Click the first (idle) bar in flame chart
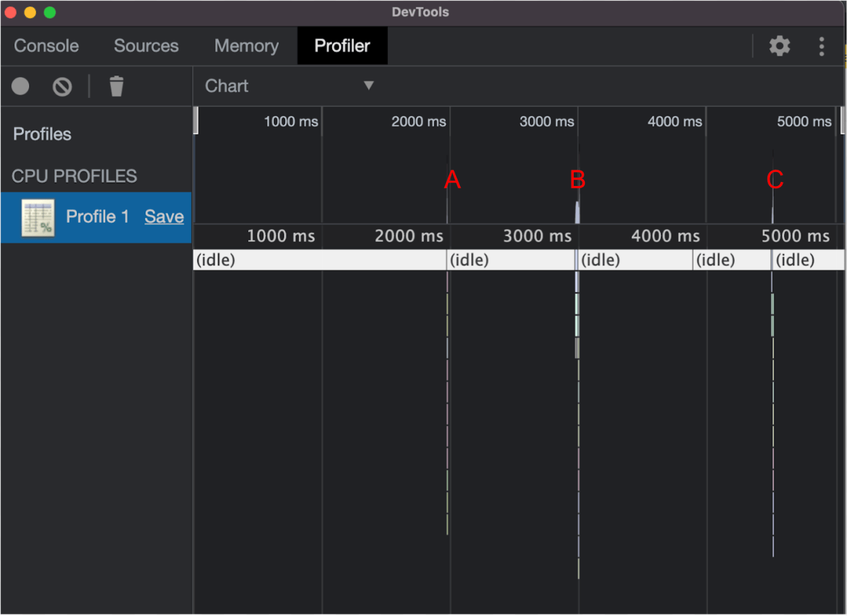This screenshot has width=847, height=616. point(320,260)
